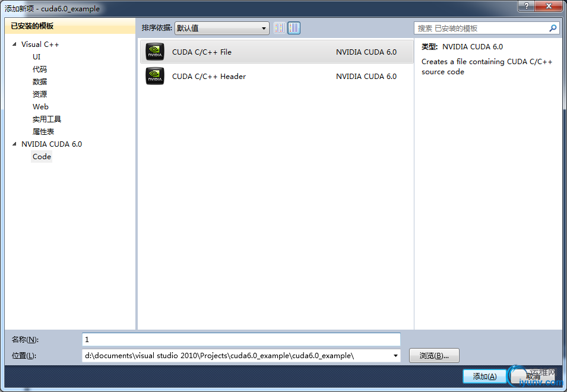Select the Visual C++ tree label

click(x=40, y=44)
